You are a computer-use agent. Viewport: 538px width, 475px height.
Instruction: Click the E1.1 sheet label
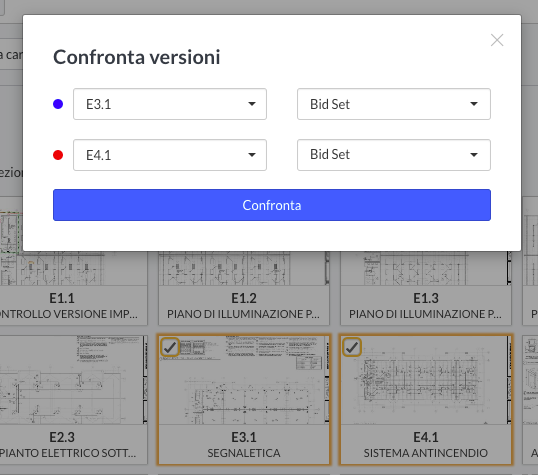[x=62, y=298]
